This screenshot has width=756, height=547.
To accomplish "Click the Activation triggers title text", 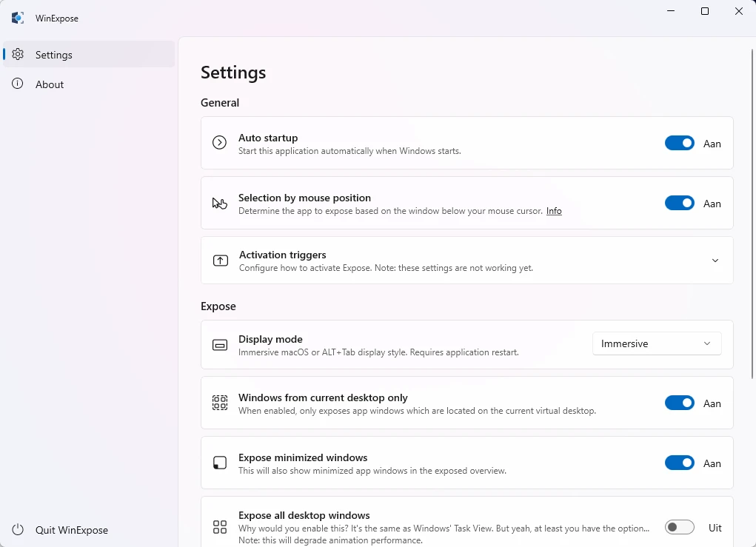I will coord(283,255).
